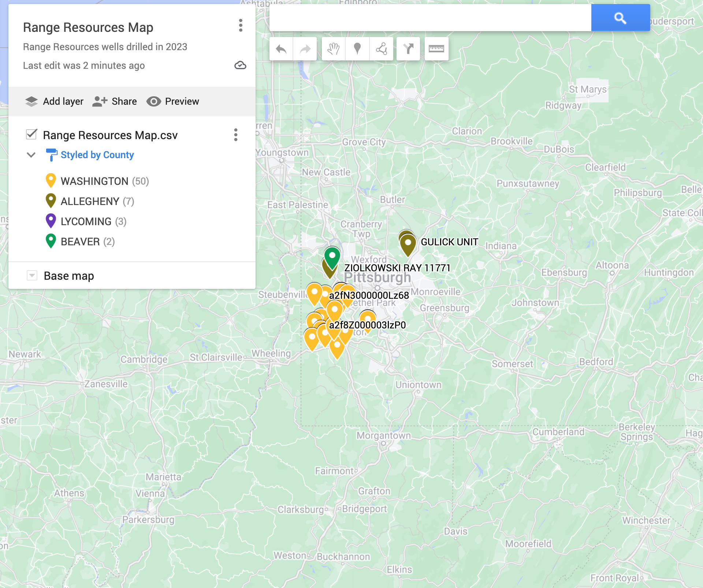
Task: Expand the Base map dropdown arrow
Action: pos(32,275)
